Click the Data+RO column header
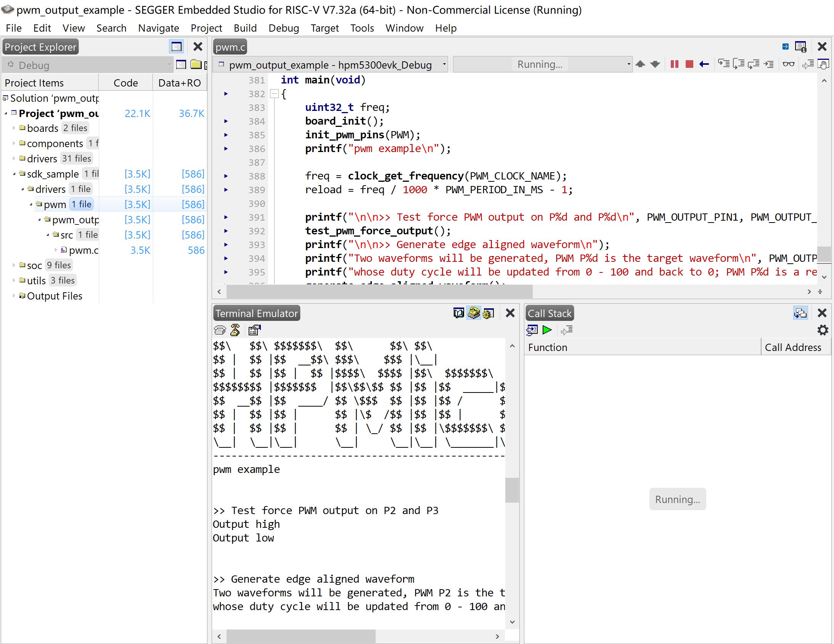The height and width of the screenshot is (644, 834). (180, 83)
